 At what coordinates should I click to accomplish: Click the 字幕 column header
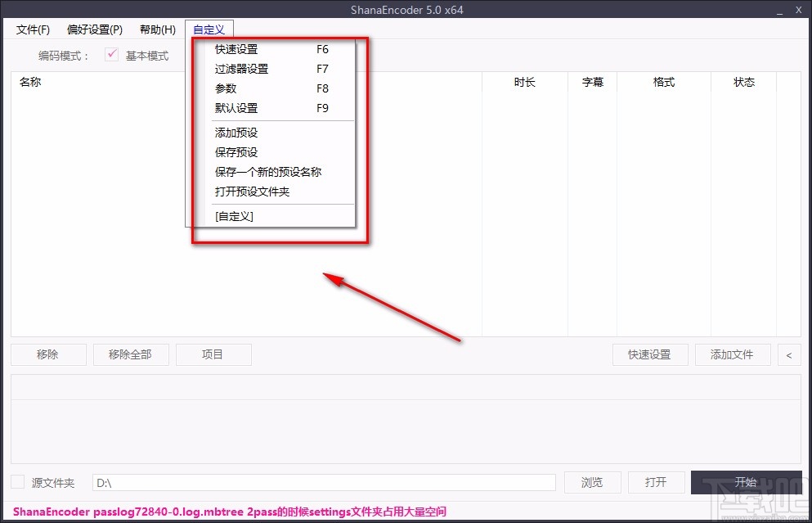tap(592, 82)
